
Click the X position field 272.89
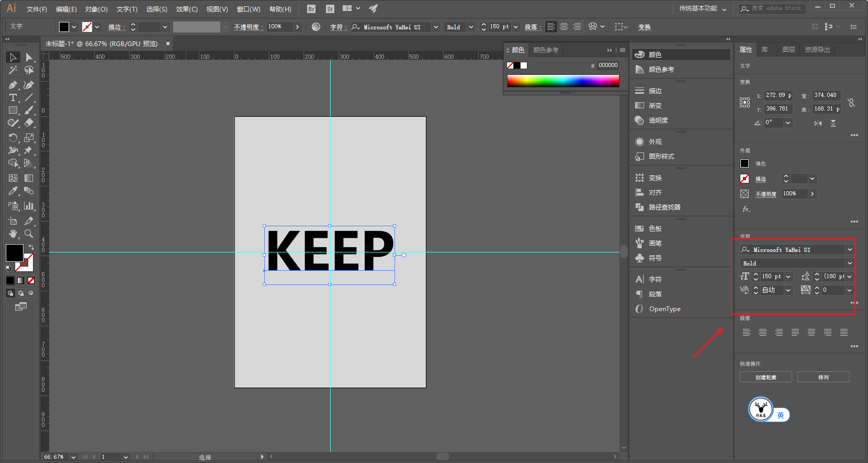pos(779,95)
